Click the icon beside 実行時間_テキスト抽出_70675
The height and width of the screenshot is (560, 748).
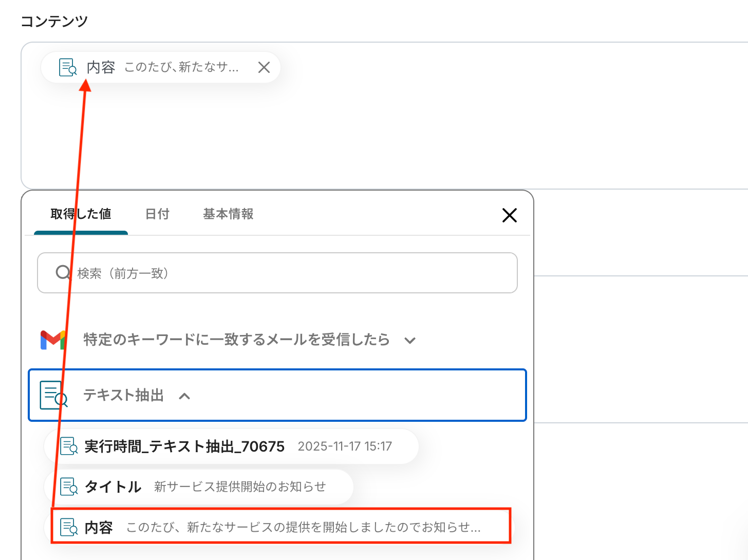pyautogui.click(x=69, y=446)
